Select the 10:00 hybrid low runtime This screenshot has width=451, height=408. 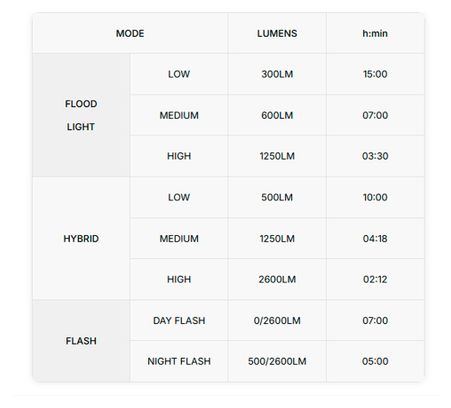pos(375,197)
